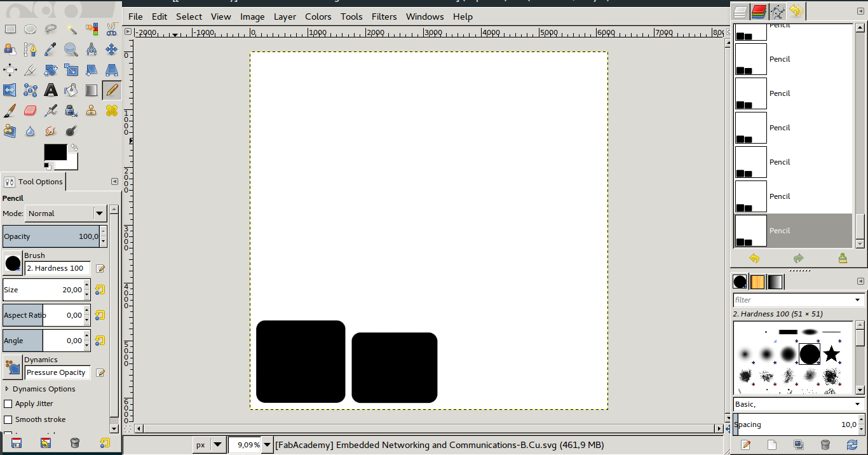
Task: Click the black foreground color swatch
Action: click(x=55, y=152)
